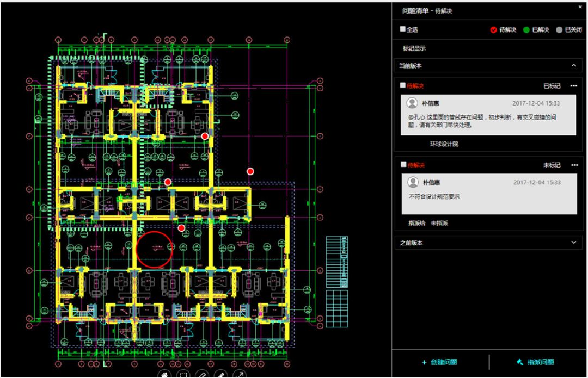The height and width of the screenshot is (378, 588).
Task: Check the 全选 select-all checkbox
Action: [x=403, y=29]
